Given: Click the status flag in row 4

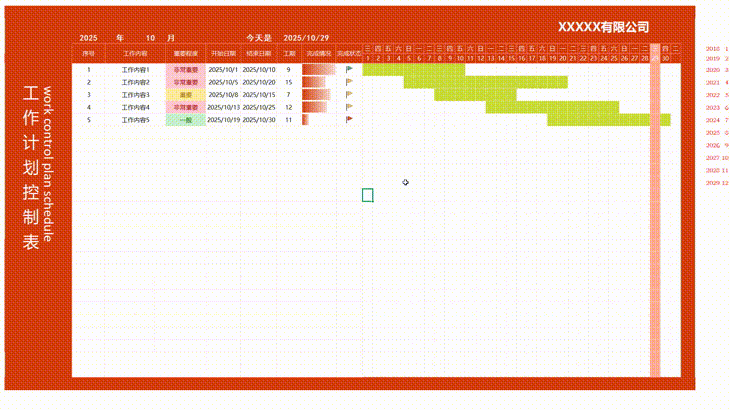Looking at the screenshot, I should (x=349, y=107).
